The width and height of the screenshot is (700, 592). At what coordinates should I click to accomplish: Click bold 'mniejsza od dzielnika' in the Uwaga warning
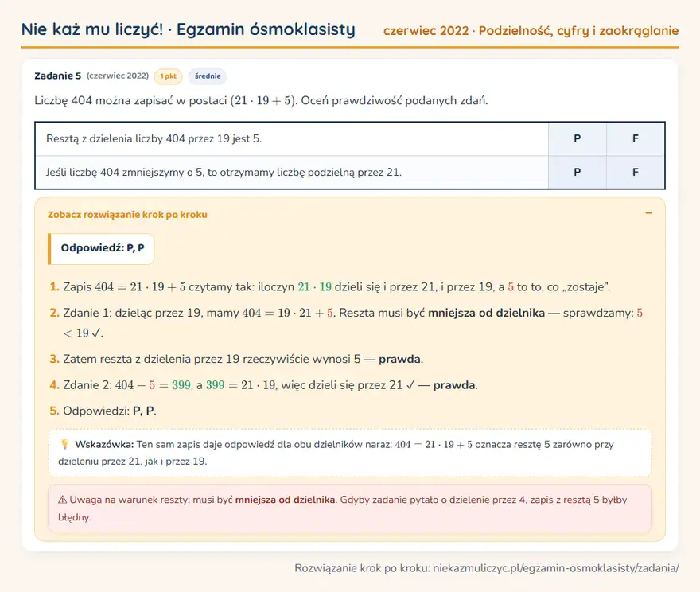286,500
